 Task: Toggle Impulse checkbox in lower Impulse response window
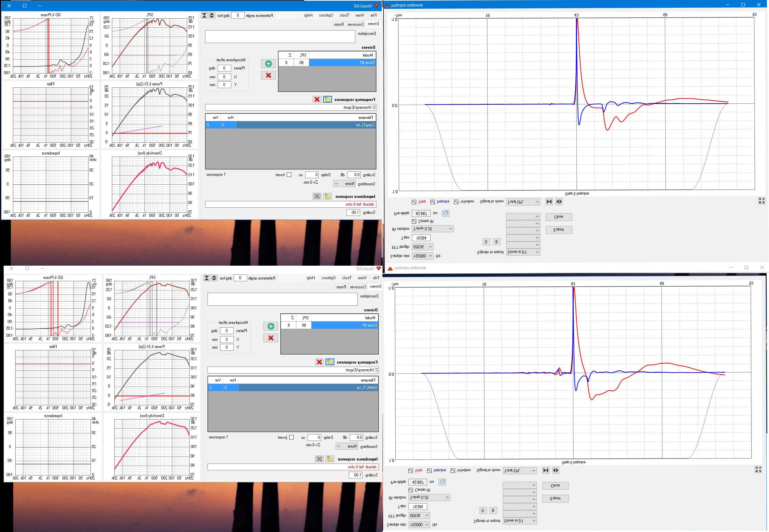coord(429,471)
